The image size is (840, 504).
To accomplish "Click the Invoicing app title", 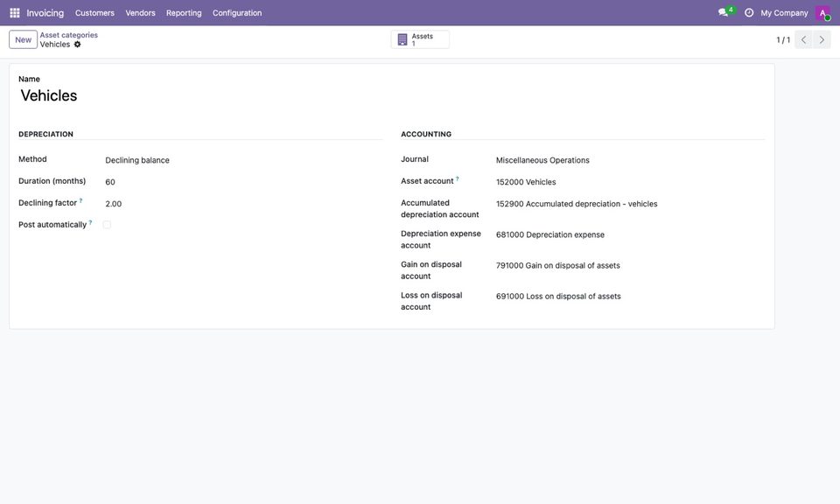I will tap(45, 13).
